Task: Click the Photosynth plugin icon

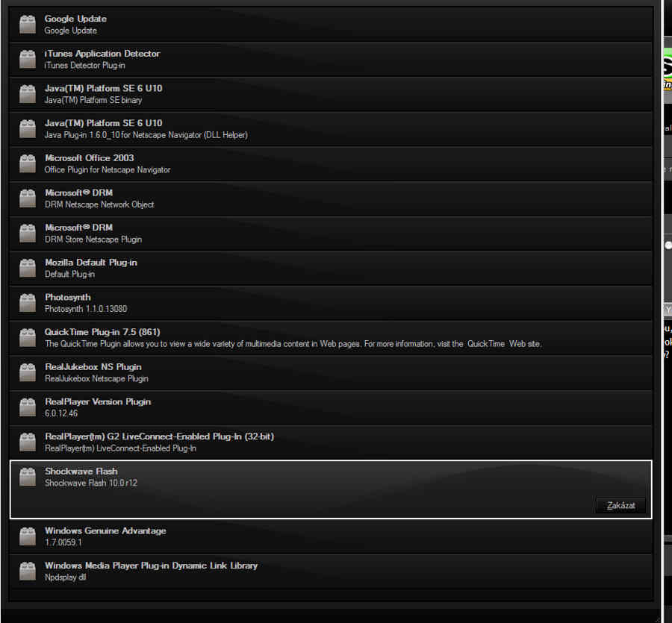Action: click(28, 303)
